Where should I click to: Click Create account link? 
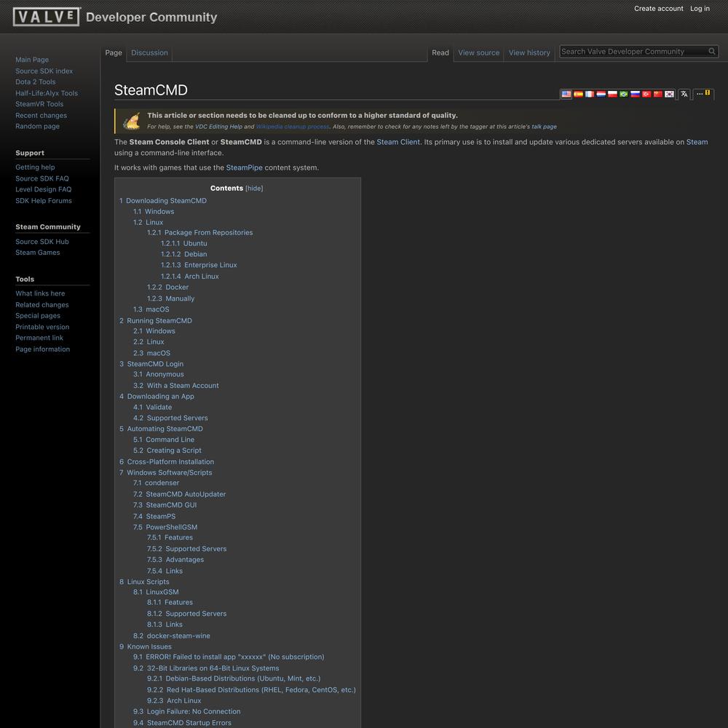click(658, 8)
